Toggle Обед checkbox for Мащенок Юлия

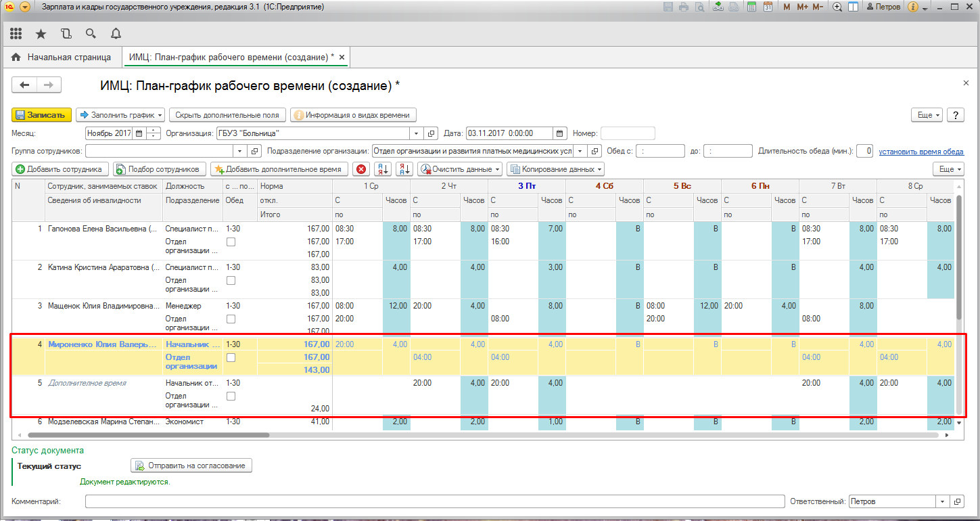pyautogui.click(x=231, y=319)
